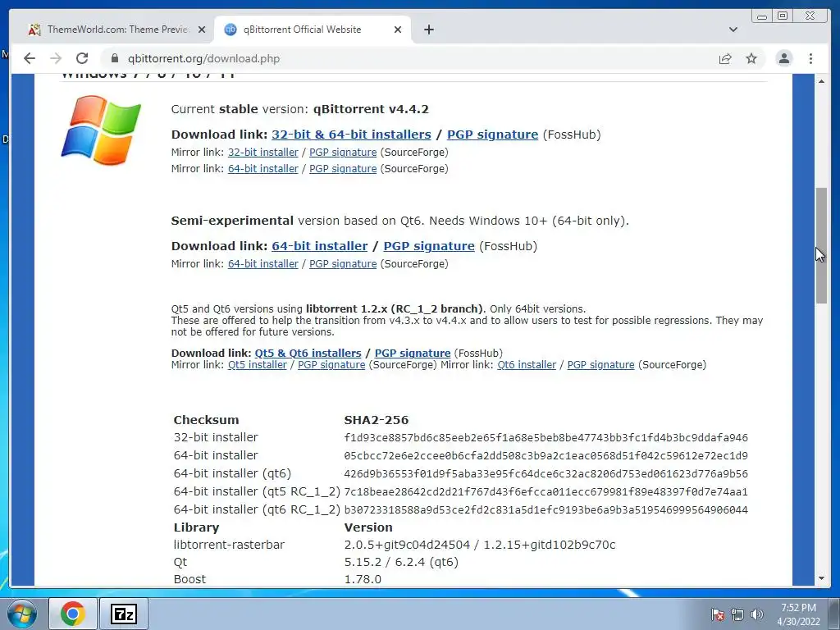The image size is (840, 630).
Task: Open the Qt5 & Qt6 installers link
Action: (x=308, y=353)
